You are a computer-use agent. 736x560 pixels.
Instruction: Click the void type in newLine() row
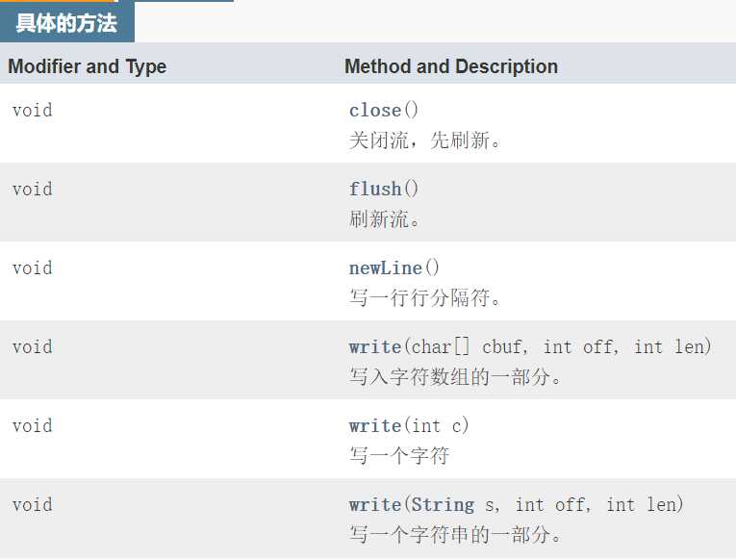[33, 268]
